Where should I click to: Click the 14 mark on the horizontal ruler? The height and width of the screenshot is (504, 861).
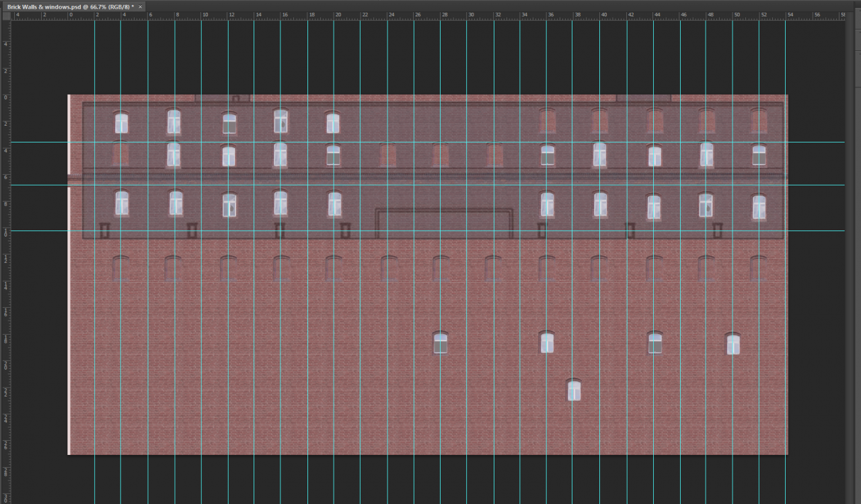coord(258,14)
